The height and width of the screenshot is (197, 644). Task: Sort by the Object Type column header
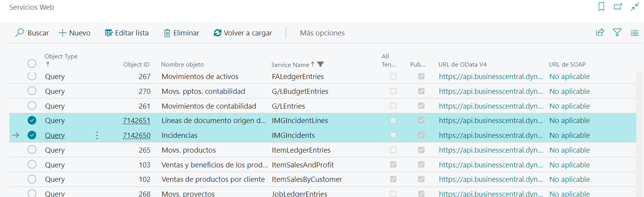(x=61, y=56)
